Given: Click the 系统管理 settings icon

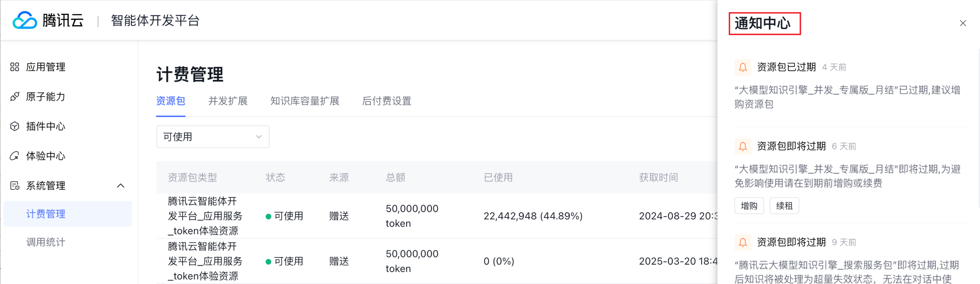Looking at the screenshot, I should (x=15, y=186).
